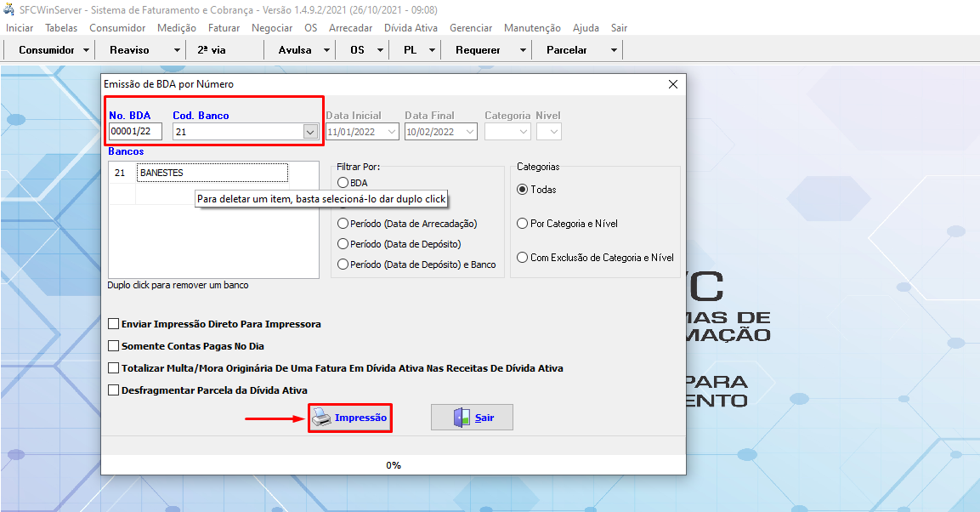This screenshot has width=980, height=512.
Task: Select the Todas categories radio option
Action: click(x=523, y=190)
